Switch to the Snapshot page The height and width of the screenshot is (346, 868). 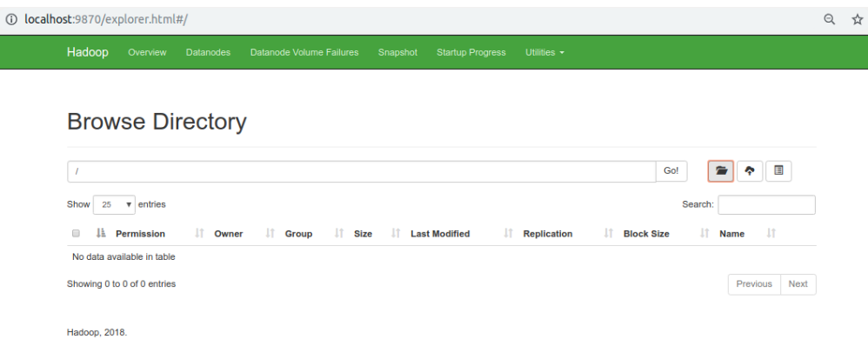click(397, 52)
